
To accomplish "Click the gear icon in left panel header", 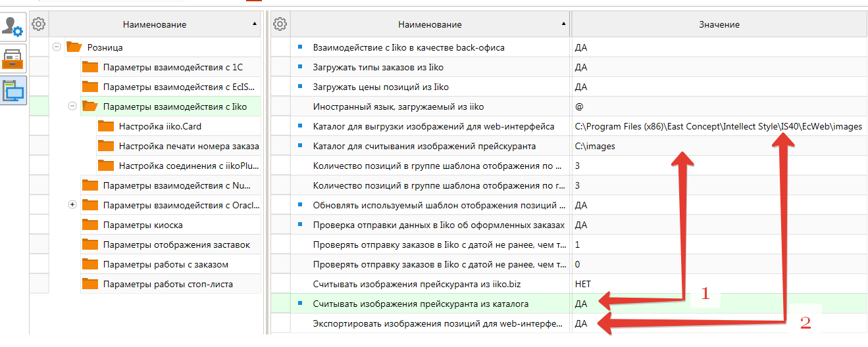I will pyautogui.click(x=39, y=24).
